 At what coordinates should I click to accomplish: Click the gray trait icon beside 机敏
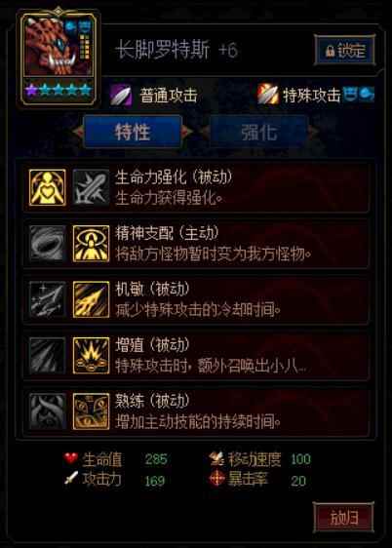tap(47, 299)
